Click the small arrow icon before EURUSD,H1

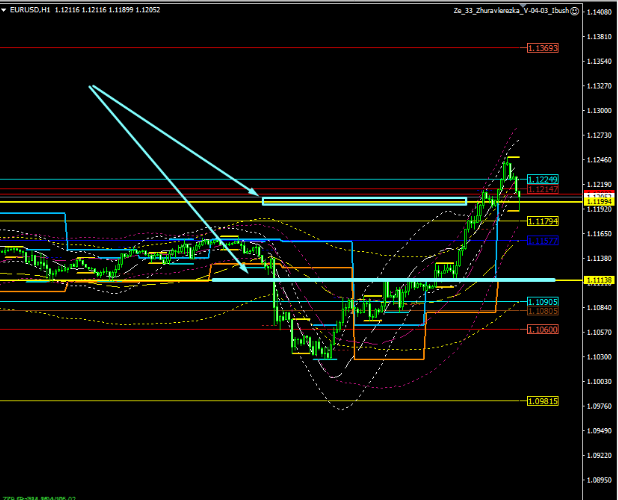[5, 9]
